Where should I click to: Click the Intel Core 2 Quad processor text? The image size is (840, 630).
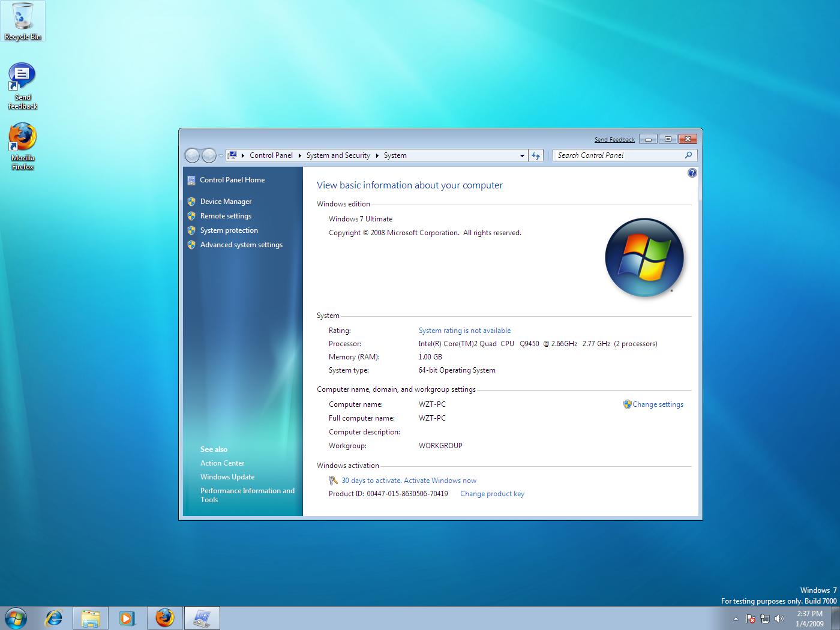pyautogui.click(x=538, y=344)
